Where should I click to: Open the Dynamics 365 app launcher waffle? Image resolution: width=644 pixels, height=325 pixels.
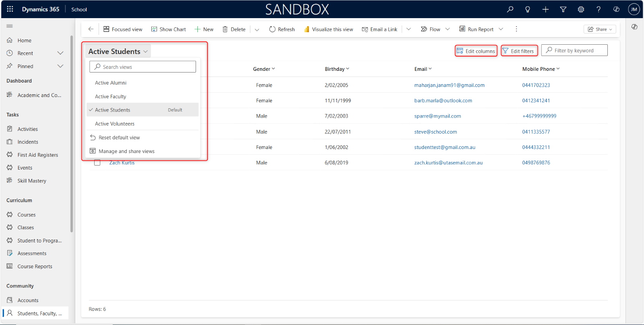[x=10, y=9]
